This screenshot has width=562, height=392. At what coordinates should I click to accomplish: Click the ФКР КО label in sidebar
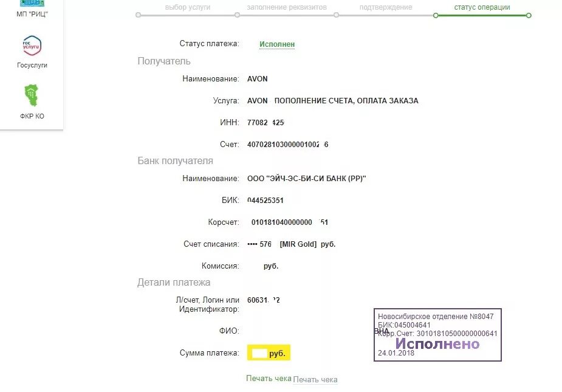point(32,116)
